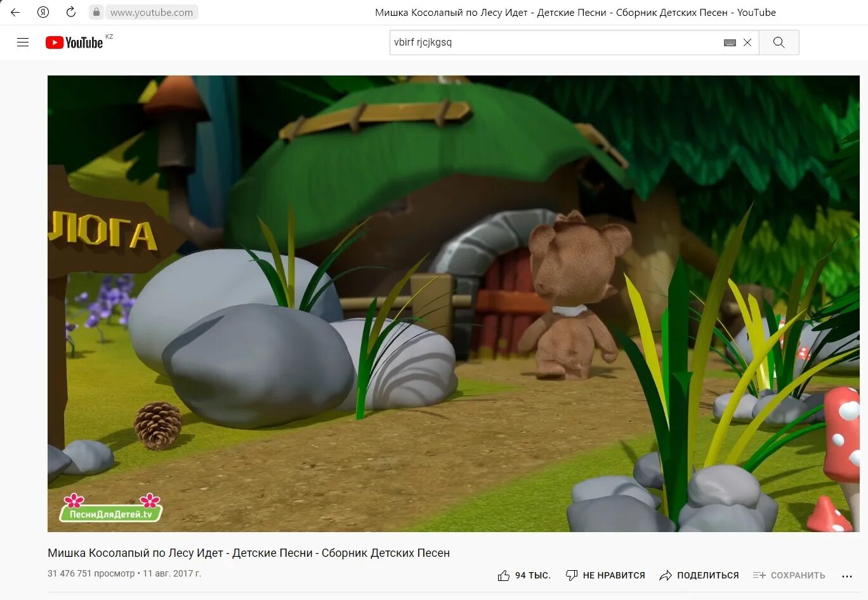Click the video player to toggle playback
The image size is (868, 600).
[453, 303]
